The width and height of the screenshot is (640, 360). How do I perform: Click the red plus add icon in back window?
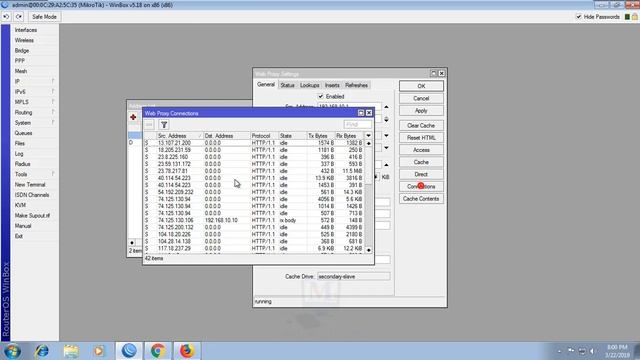point(133,117)
